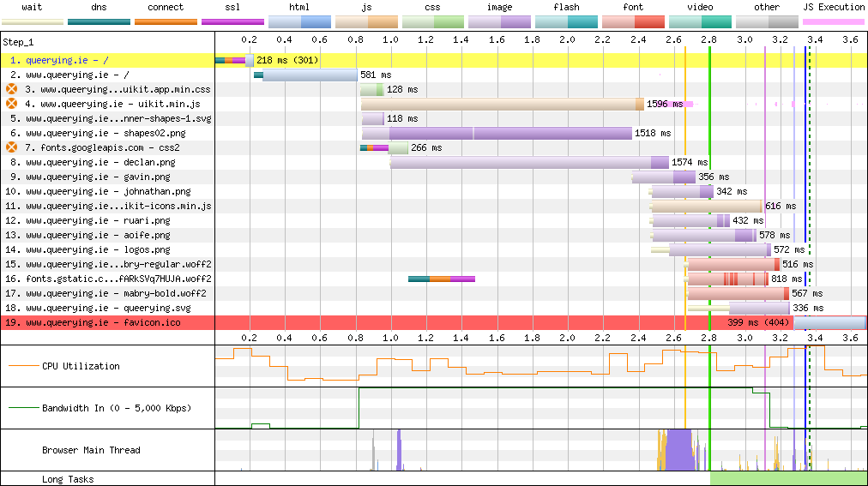
Task: Select request 14 logos.png label
Action: 88,249
